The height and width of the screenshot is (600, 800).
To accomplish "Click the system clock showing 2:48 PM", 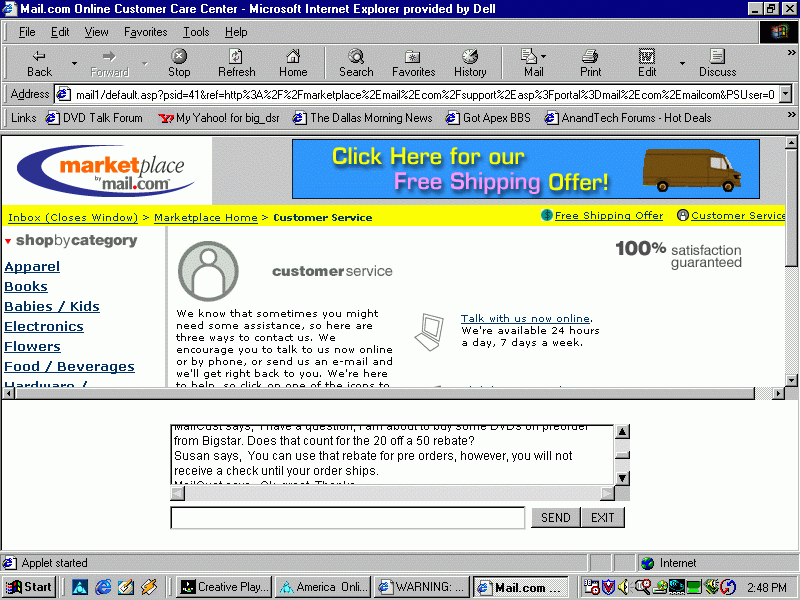I will click(x=767, y=587).
